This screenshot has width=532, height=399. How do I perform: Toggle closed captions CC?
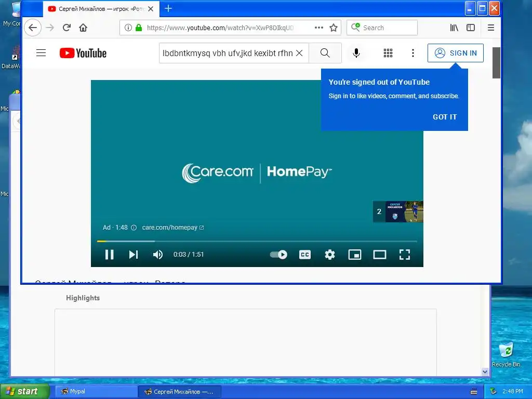pos(305,255)
